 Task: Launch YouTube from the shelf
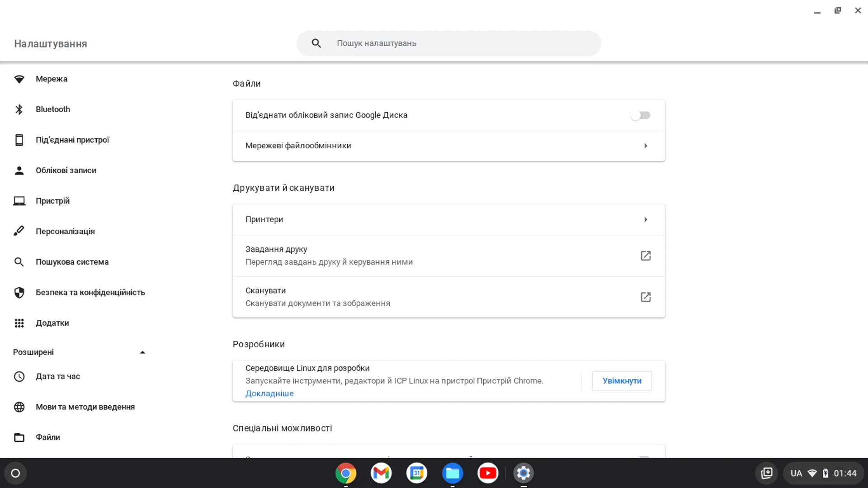coord(488,473)
